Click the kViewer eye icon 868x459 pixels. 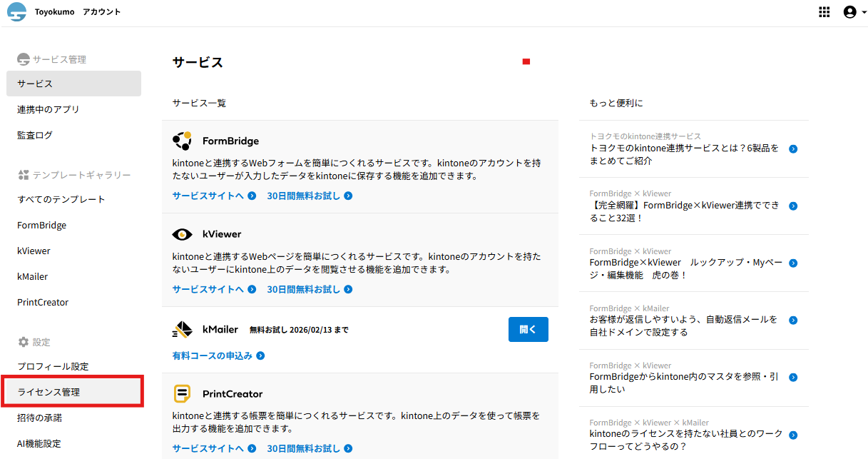point(183,234)
